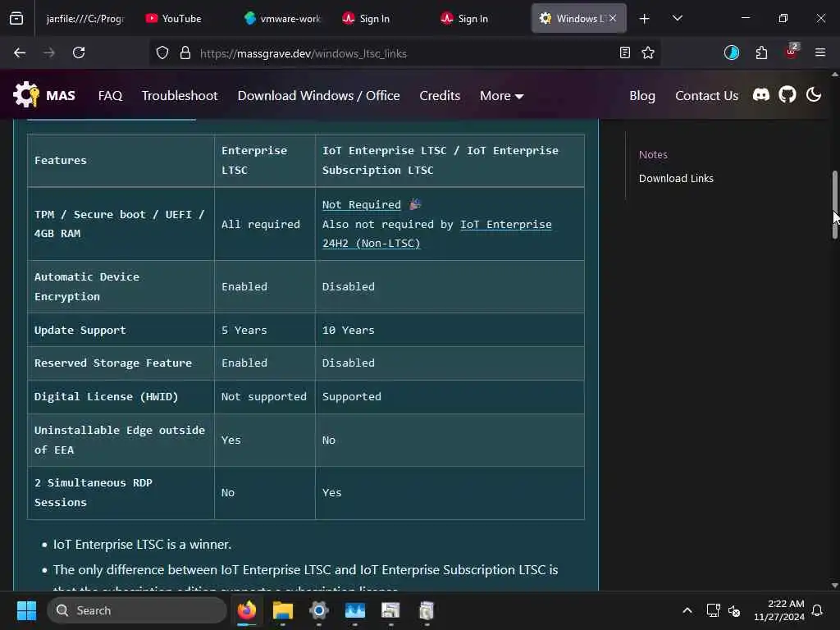Open the blue circular extension icon

point(731,52)
